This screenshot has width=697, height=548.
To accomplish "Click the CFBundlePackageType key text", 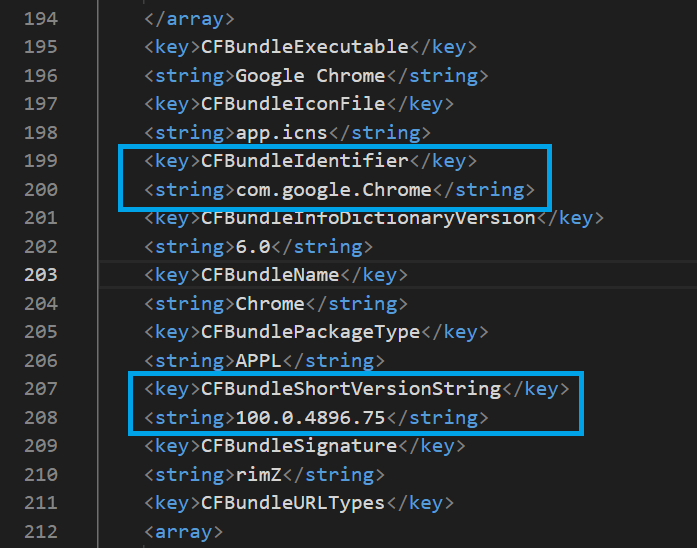I will tap(310, 332).
